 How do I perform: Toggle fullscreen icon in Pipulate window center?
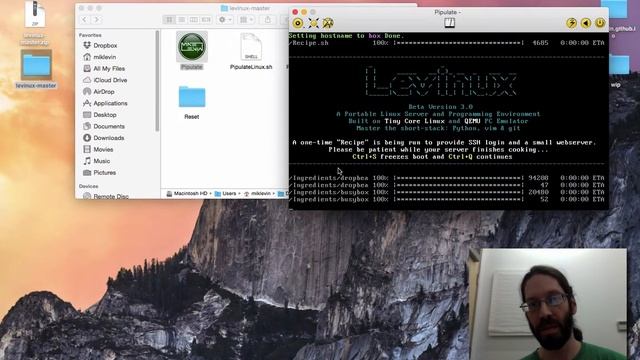(449, 23)
